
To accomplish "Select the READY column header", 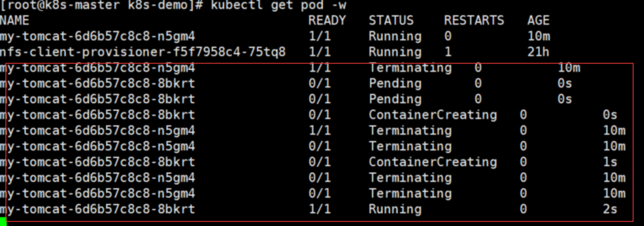I will coord(327,21).
